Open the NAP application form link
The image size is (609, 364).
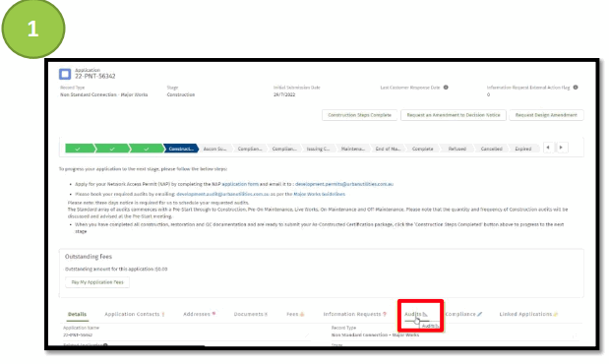[240, 184]
